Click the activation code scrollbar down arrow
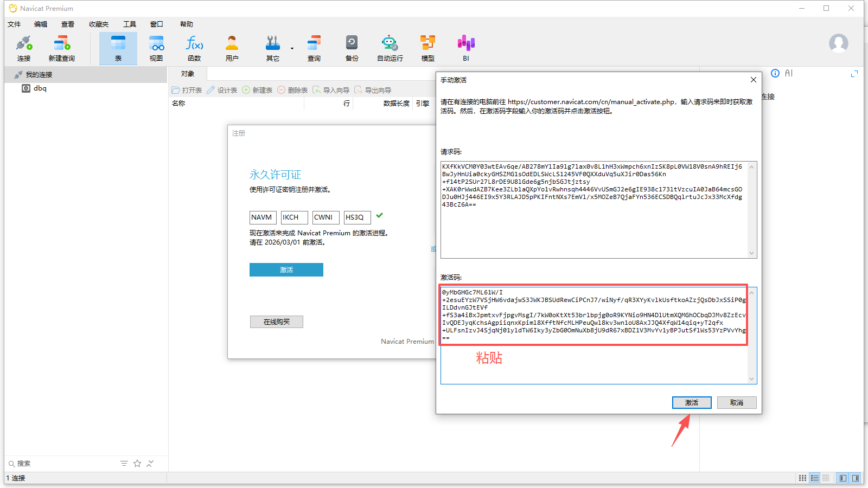 (x=752, y=379)
